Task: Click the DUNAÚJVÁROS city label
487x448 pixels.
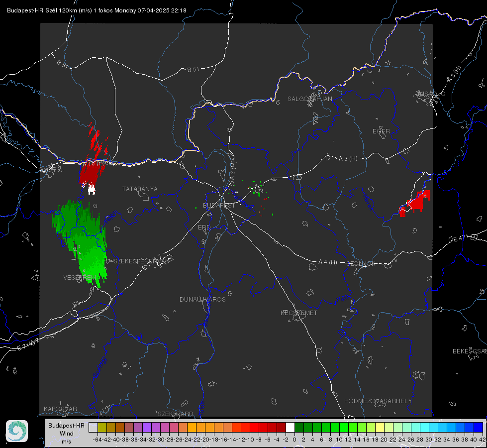Action: coord(202,299)
